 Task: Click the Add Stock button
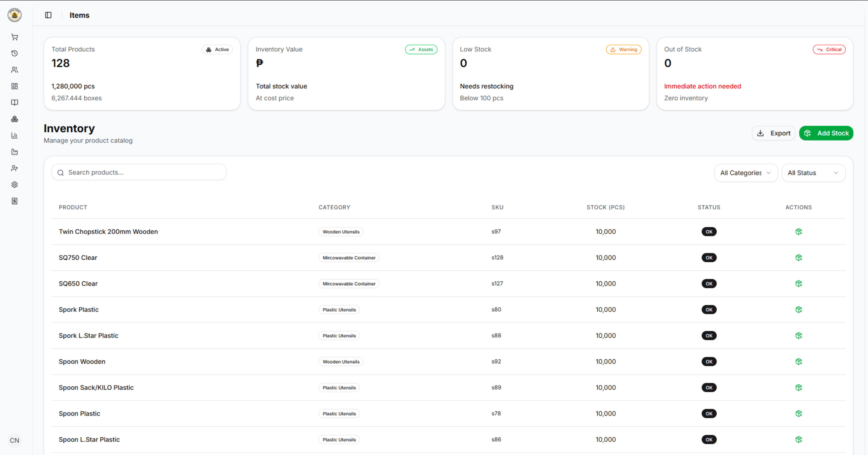(826, 133)
